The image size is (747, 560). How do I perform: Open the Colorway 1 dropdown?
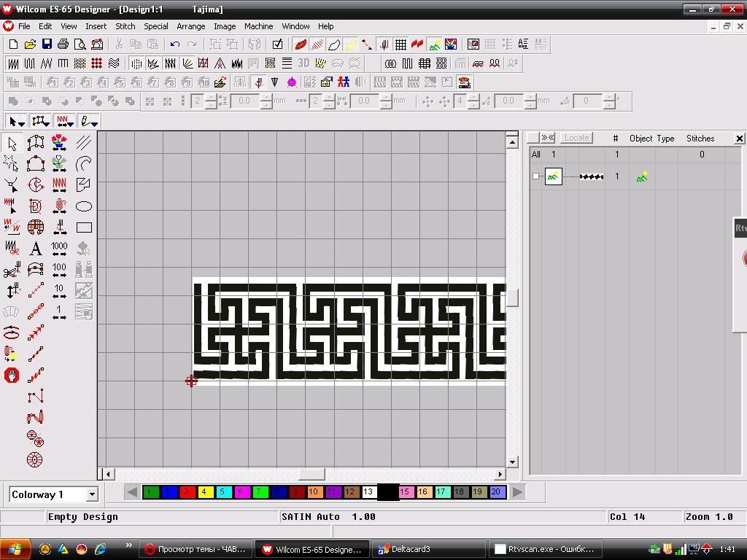pyautogui.click(x=92, y=494)
